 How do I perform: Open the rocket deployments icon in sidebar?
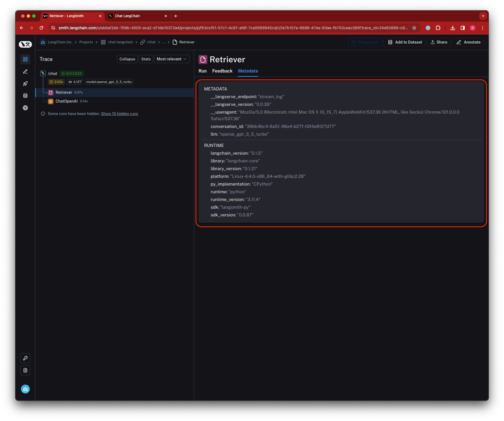click(x=25, y=84)
